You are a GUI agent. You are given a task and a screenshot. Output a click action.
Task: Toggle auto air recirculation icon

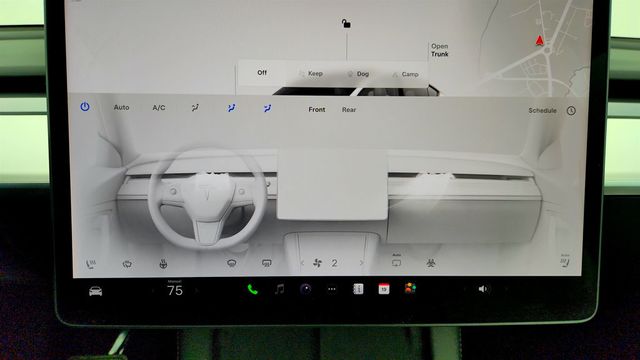click(x=396, y=261)
